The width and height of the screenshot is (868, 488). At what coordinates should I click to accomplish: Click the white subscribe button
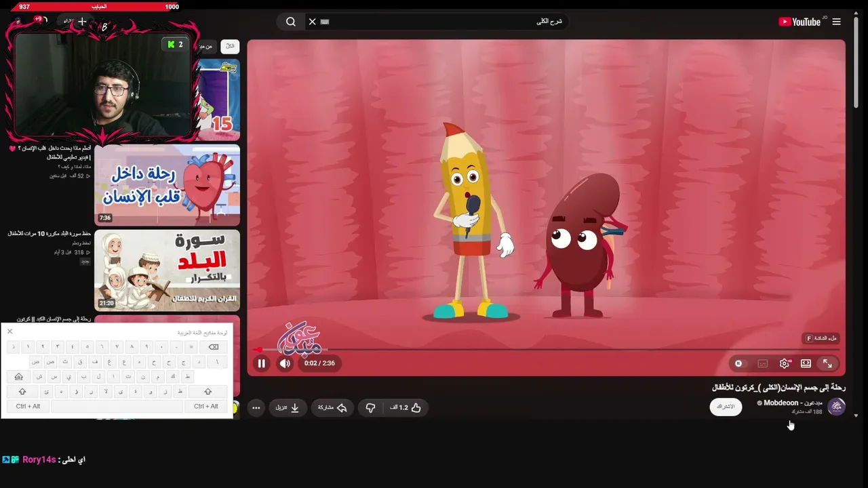click(x=726, y=407)
